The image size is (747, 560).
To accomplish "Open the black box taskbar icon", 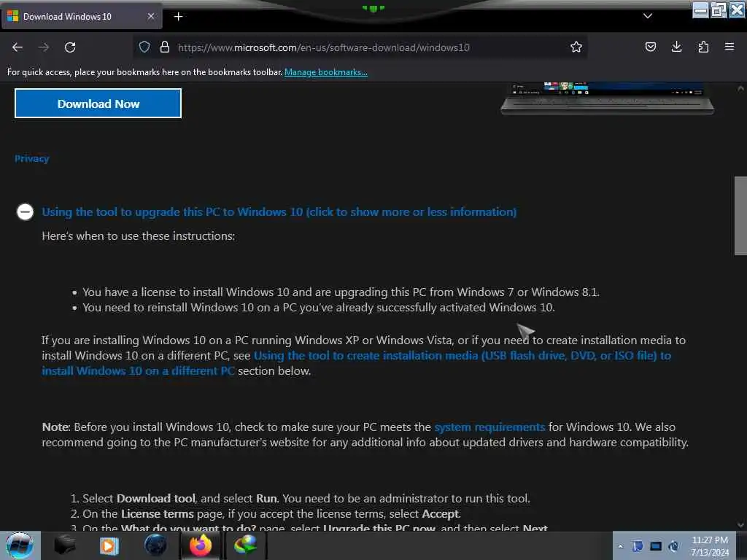I will coord(65,545).
